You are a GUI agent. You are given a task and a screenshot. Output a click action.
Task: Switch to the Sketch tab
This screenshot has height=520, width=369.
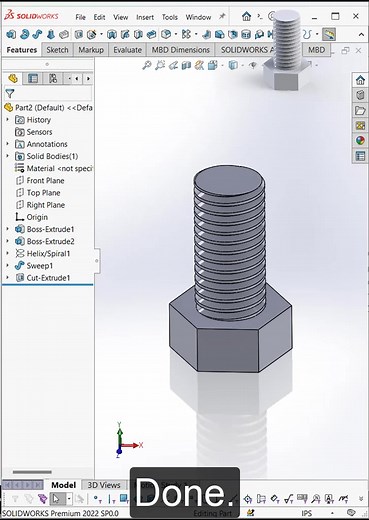tap(57, 50)
